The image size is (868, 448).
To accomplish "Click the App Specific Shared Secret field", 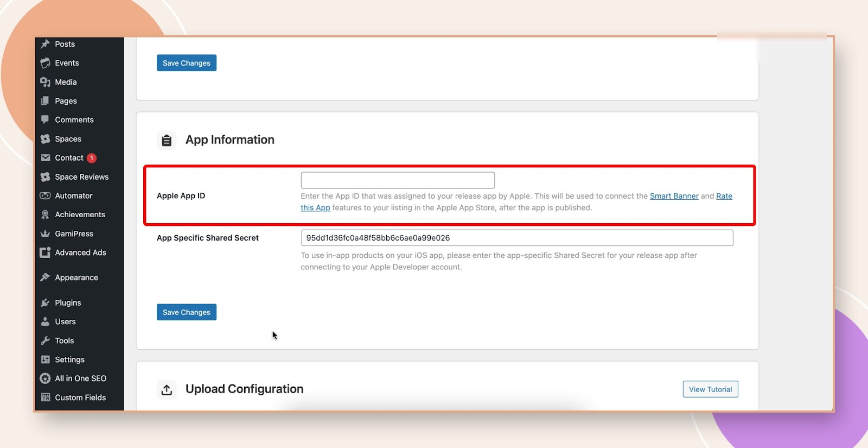I will tap(517, 238).
